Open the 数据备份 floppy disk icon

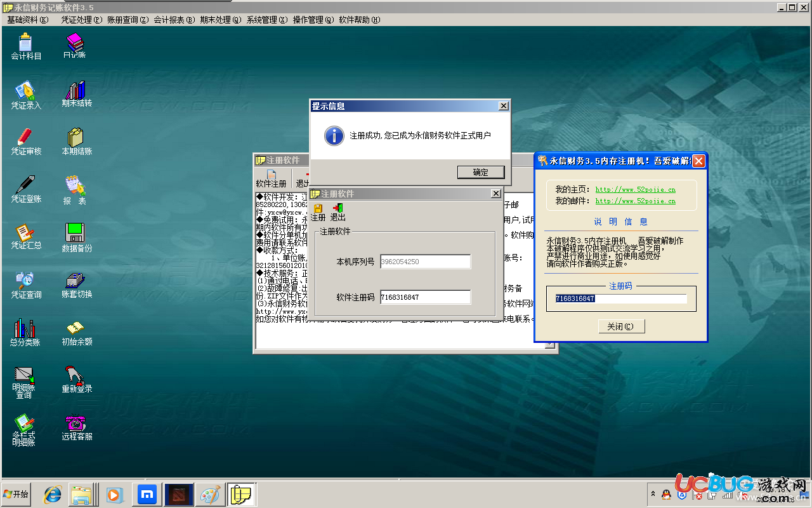tap(76, 238)
